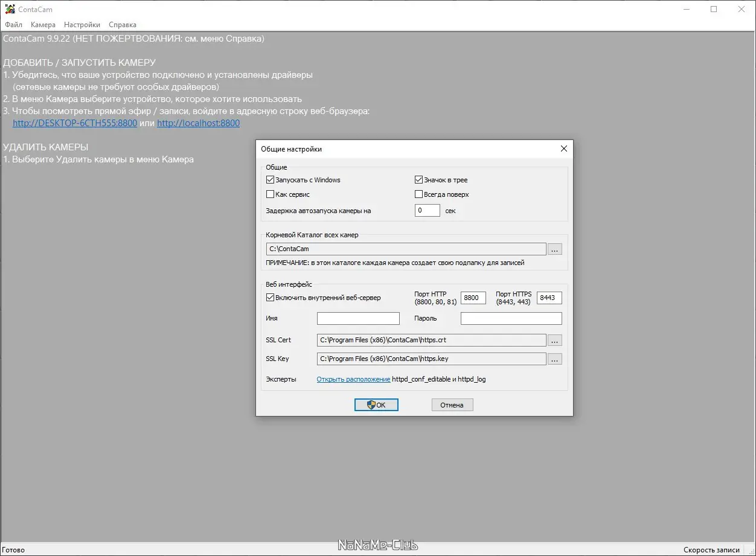Click the Имя username input field
Viewport: 756px width, 556px height.
pos(358,318)
